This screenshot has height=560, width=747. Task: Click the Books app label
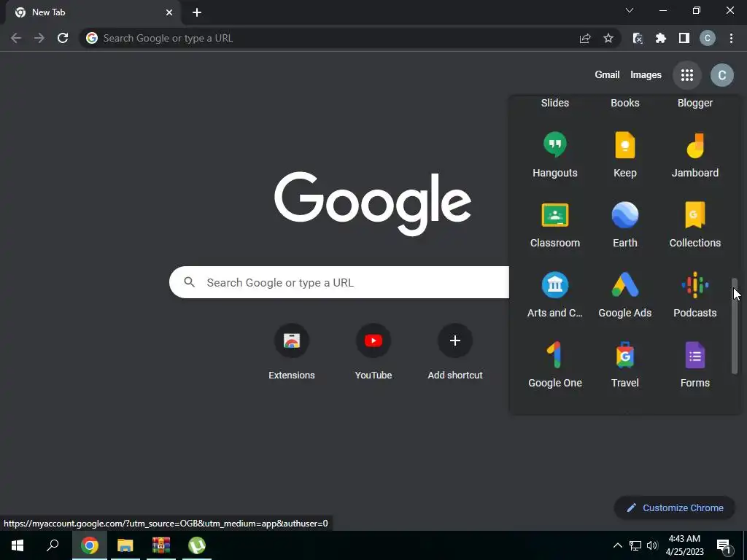click(x=625, y=103)
